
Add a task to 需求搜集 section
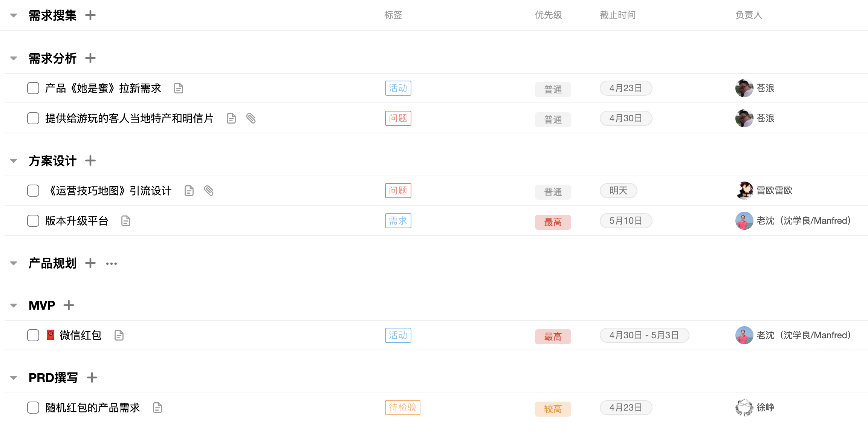(x=90, y=15)
